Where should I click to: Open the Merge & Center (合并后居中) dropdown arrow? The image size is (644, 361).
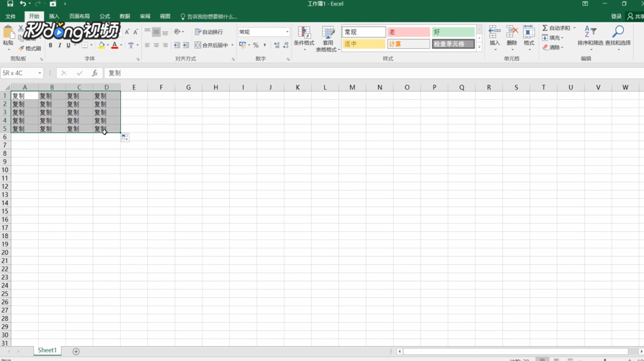pos(232,45)
